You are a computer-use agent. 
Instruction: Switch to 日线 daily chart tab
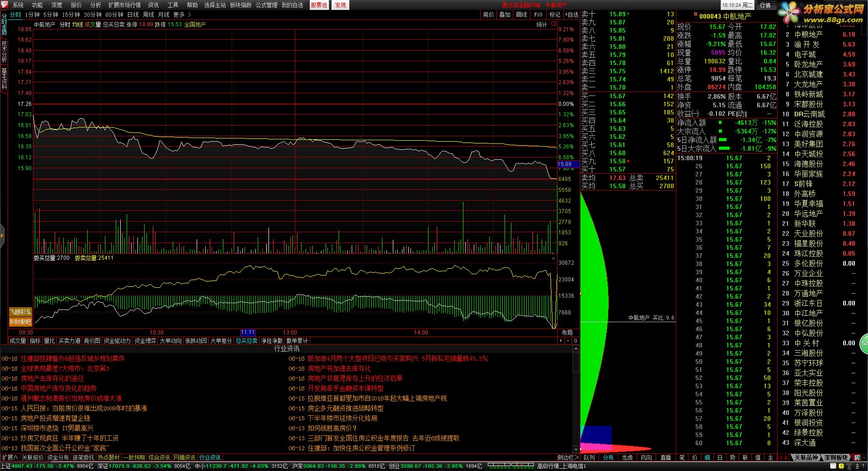click(133, 14)
